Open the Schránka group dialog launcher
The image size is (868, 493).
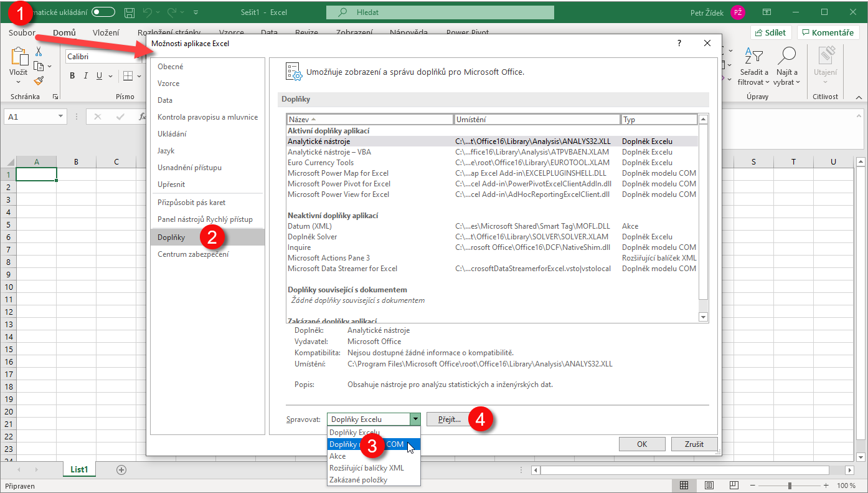tap(55, 97)
